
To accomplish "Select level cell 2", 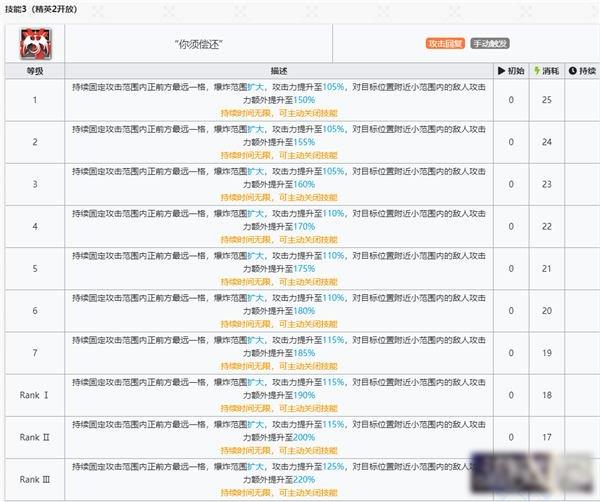I will click(35, 142).
